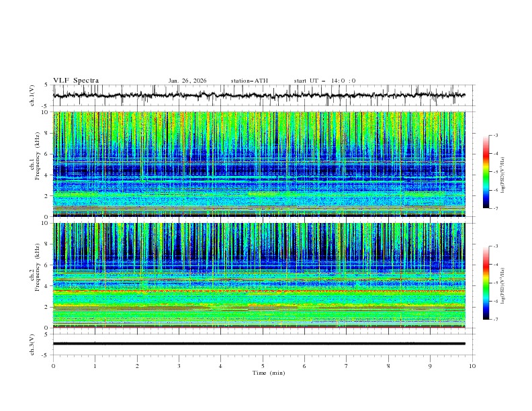
Task: Click time axis tick label '2'
Action: (x=137, y=366)
